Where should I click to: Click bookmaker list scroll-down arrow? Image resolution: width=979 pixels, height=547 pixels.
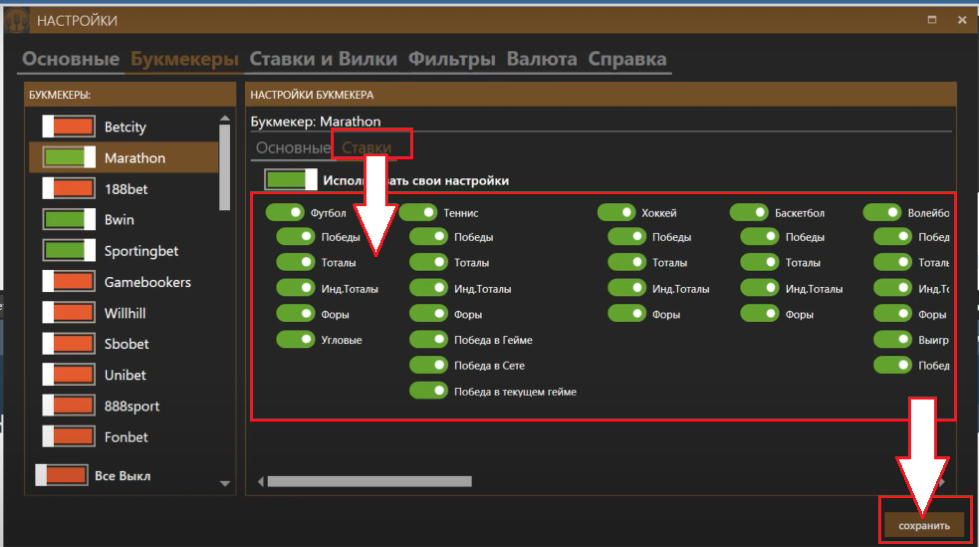click(225, 483)
